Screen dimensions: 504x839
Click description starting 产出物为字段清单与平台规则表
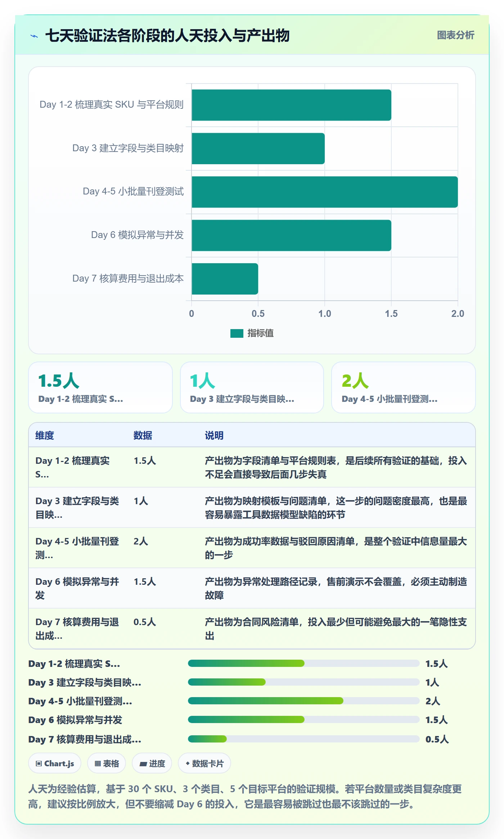pyautogui.click(x=336, y=467)
